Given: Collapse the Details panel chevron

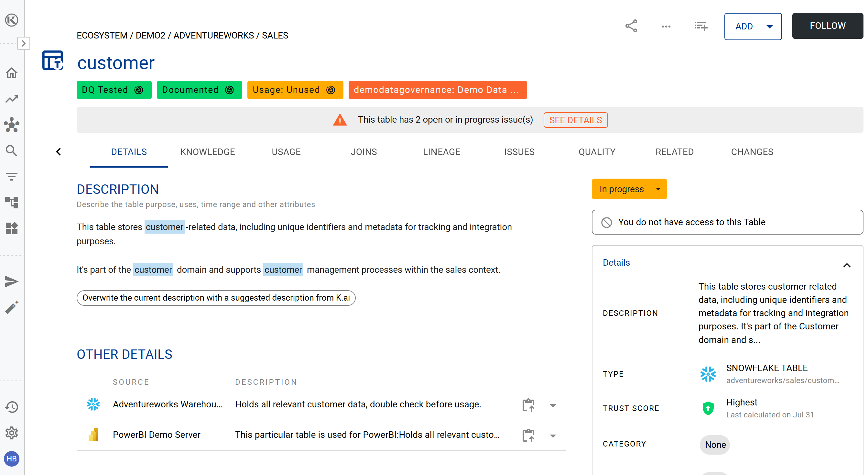Looking at the screenshot, I should click(846, 266).
